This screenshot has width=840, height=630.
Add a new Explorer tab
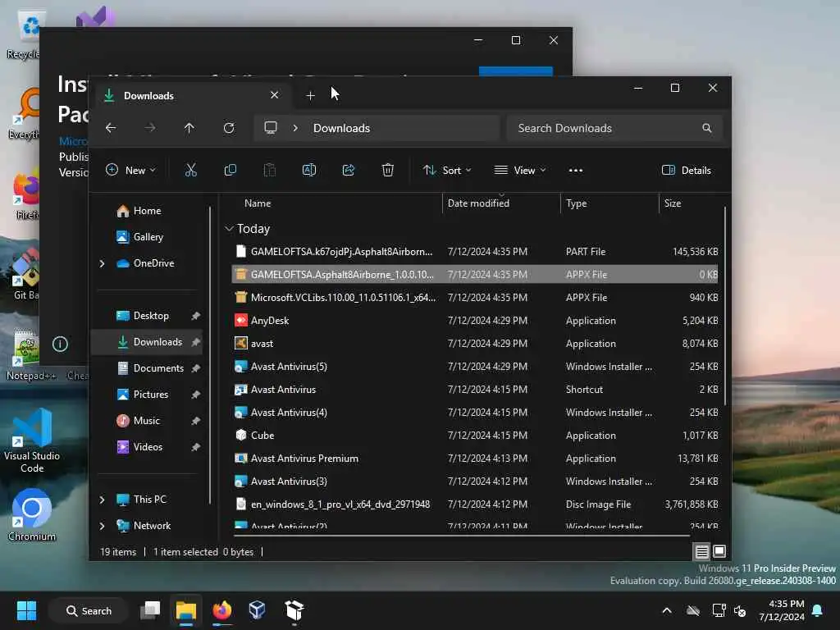(x=310, y=96)
